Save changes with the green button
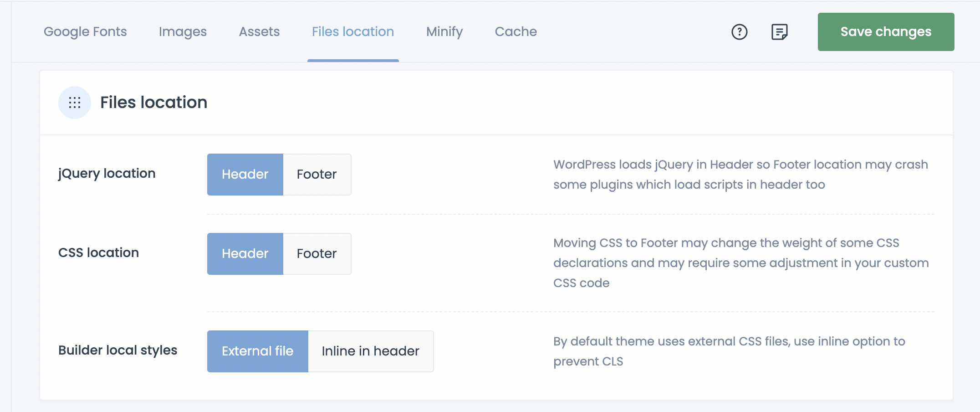 (x=886, y=32)
